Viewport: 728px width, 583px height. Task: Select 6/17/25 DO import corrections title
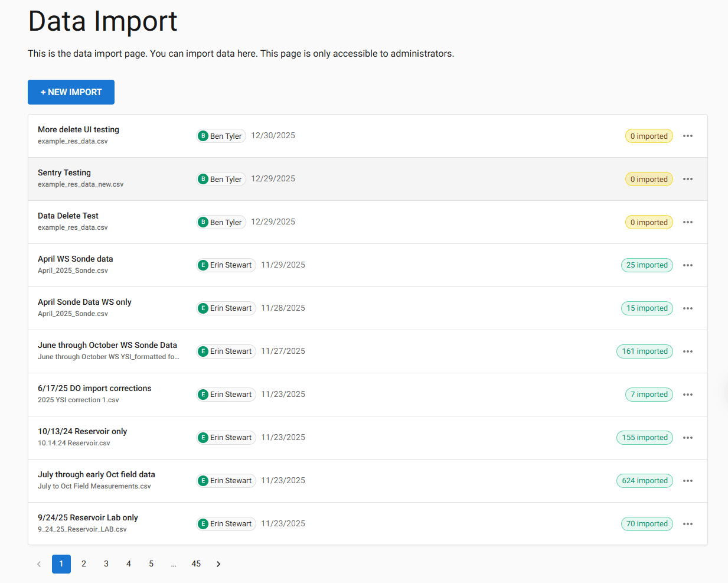tap(94, 388)
